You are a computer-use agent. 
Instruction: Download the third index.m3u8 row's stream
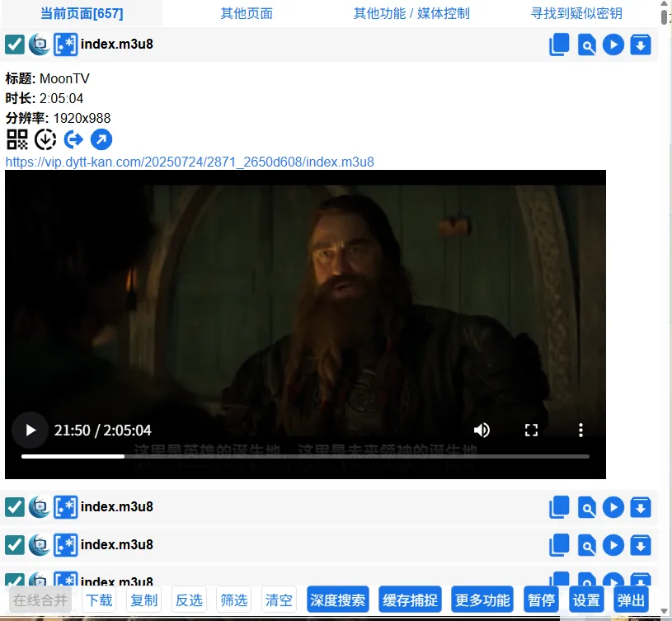pos(641,544)
